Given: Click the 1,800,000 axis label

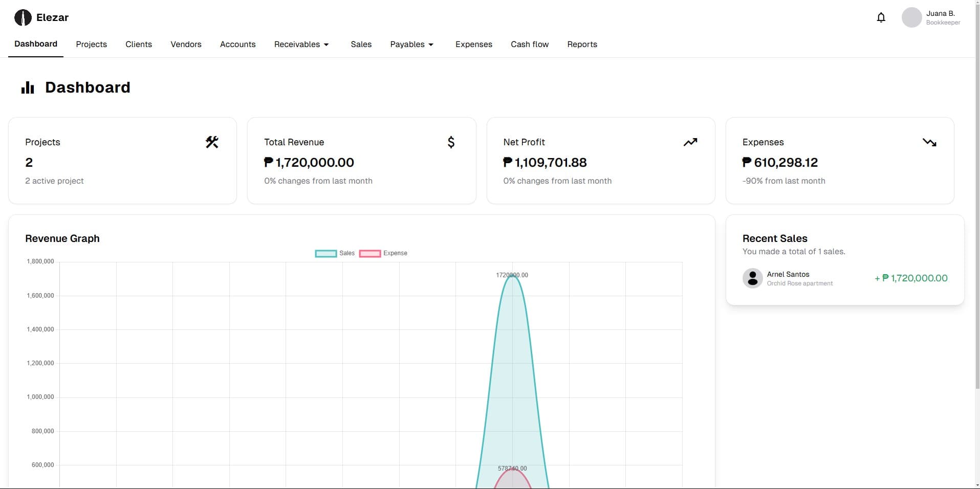Looking at the screenshot, I should click(40, 261).
